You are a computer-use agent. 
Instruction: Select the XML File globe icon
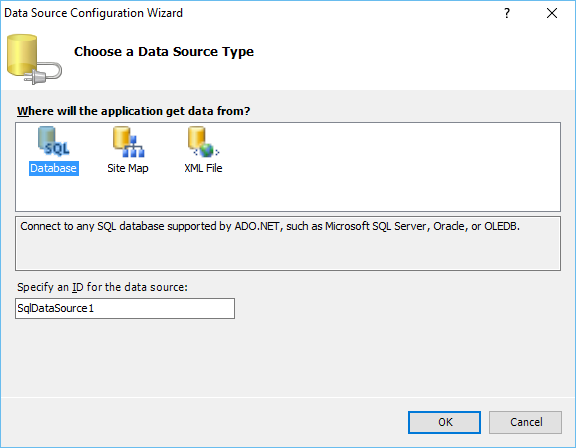204,141
